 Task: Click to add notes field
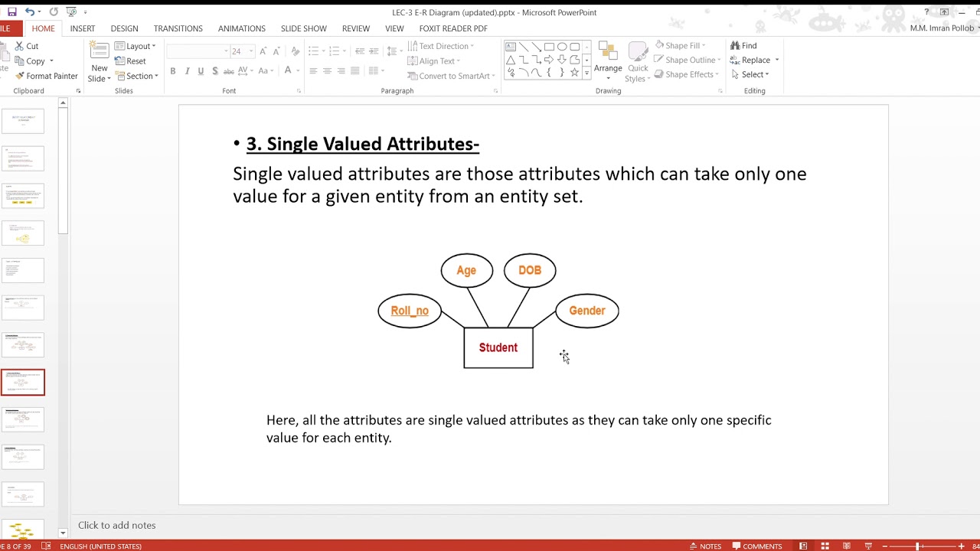point(116,525)
